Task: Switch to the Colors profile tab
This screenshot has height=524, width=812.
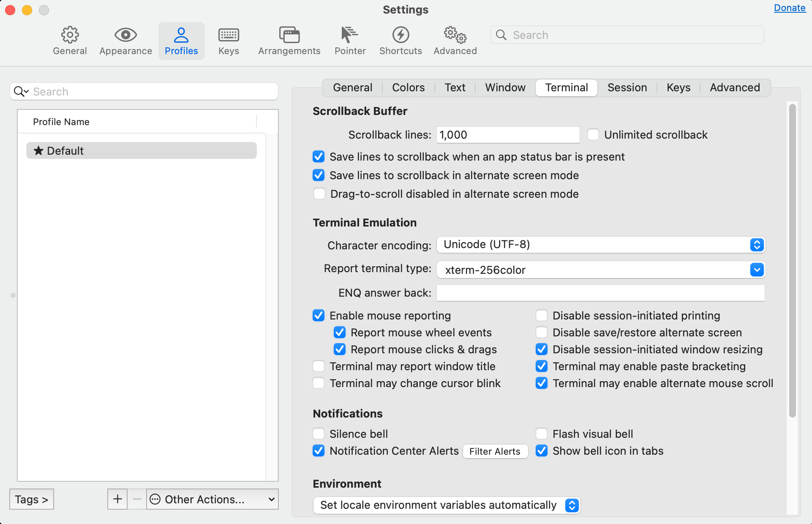Action: click(408, 87)
